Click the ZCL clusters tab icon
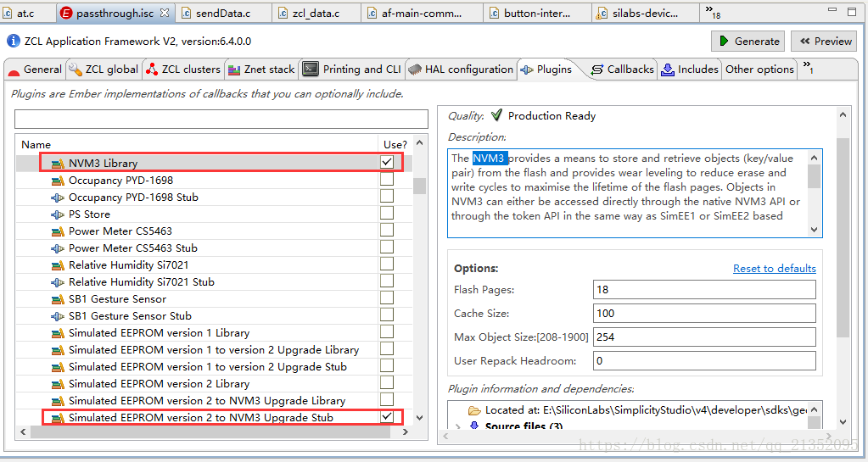Screen dimensions: 868x462 [152, 70]
